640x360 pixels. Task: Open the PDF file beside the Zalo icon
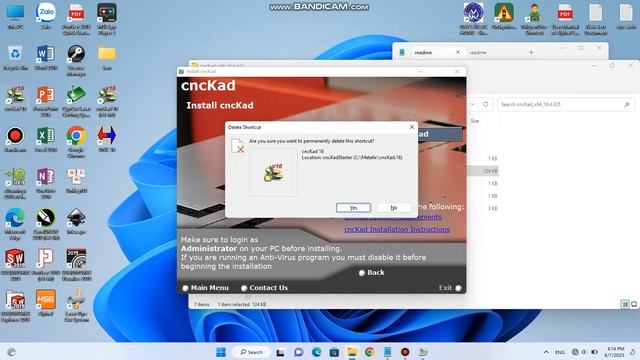point(76,18)
